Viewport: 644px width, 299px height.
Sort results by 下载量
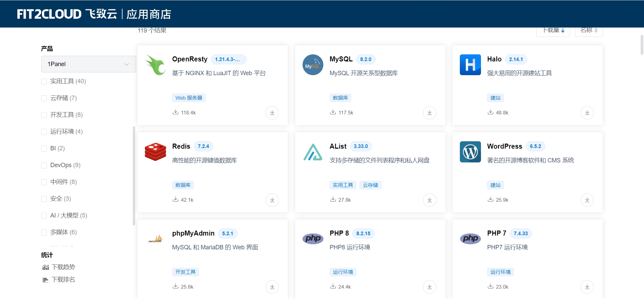point(553,31)
